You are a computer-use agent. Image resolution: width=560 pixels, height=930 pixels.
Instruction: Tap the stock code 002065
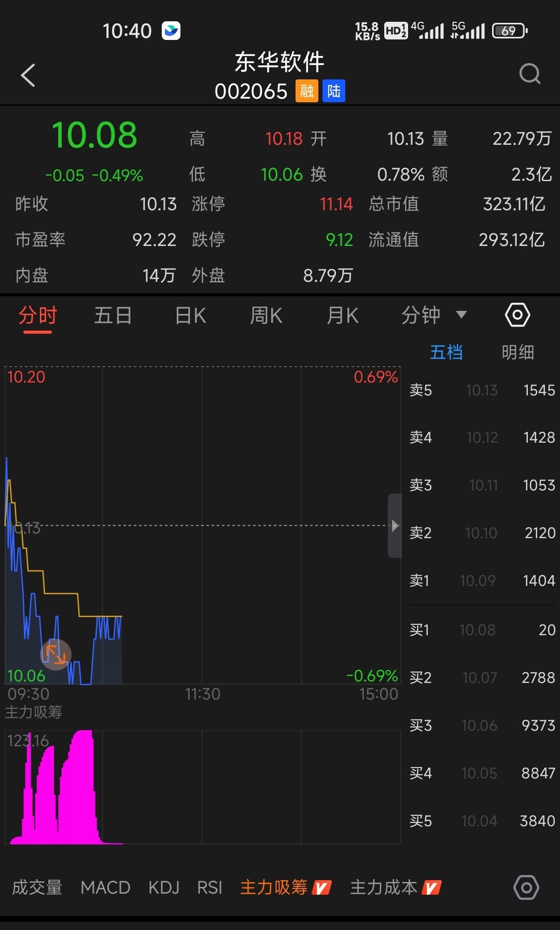click(x=251, y=91)
